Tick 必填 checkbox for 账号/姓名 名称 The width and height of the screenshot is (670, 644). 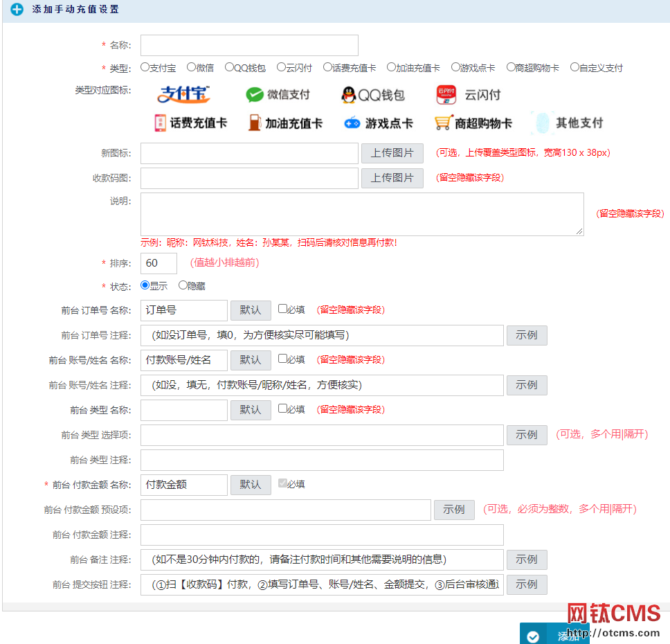pos(282,358)
